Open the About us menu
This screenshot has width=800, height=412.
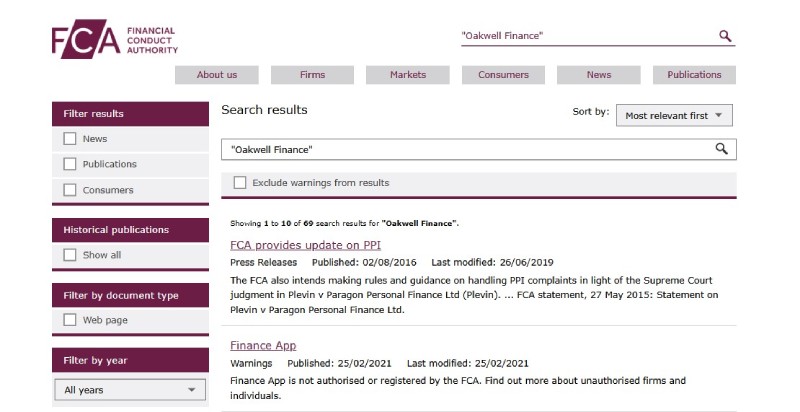(217, 75)
